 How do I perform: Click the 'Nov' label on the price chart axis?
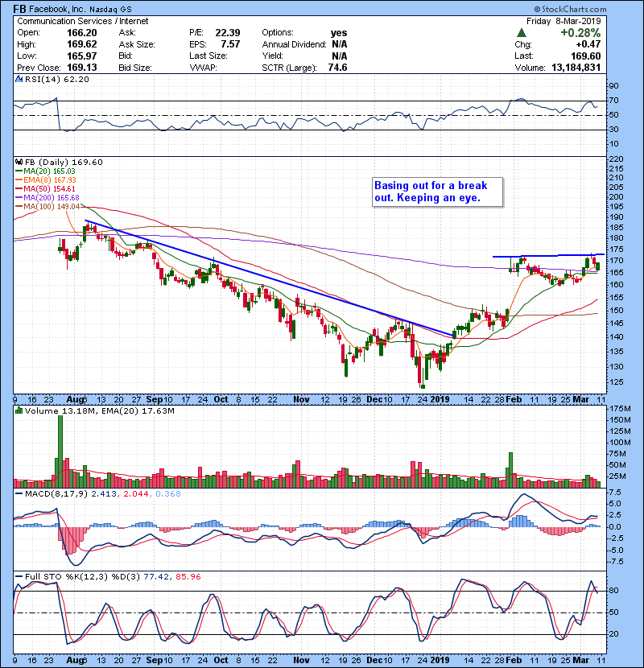pos(301,399)
